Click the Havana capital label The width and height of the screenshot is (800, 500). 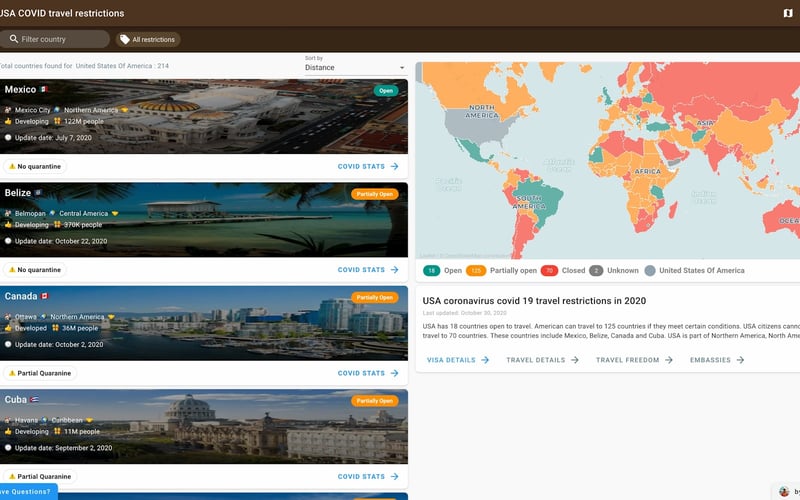coord(26,420)
